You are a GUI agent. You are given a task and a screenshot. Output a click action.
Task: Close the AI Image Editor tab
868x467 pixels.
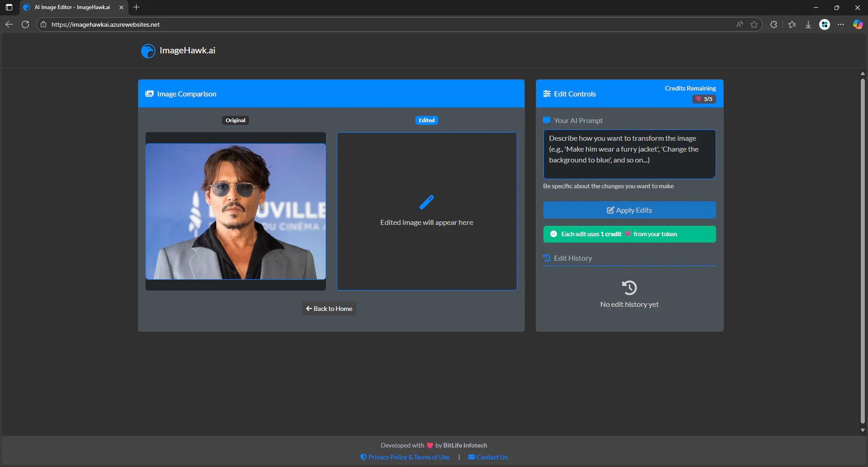pyautogui.click(x=121, y=7)
